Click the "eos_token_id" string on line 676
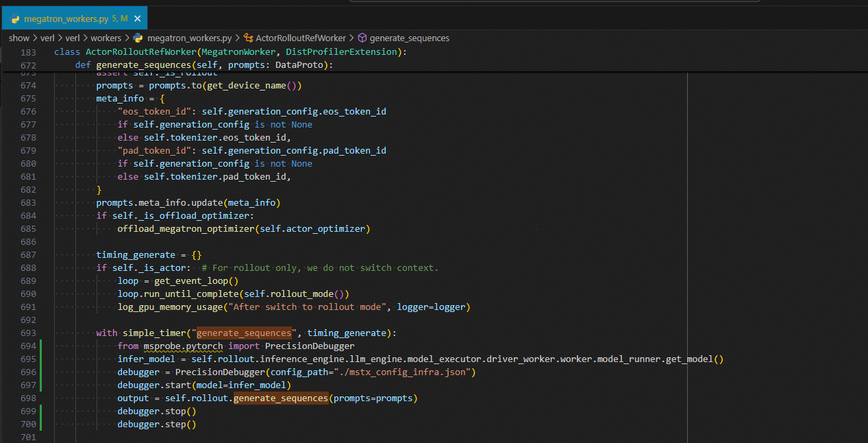 (154, 112)
